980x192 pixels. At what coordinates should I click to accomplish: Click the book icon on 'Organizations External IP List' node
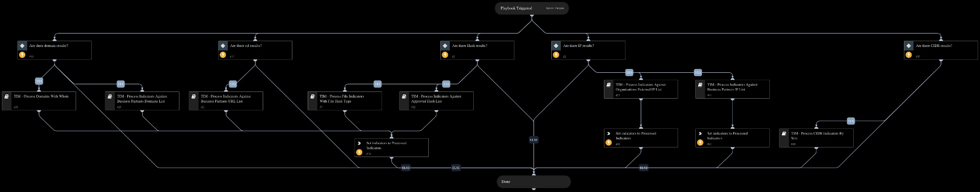[x=609, y=84]
